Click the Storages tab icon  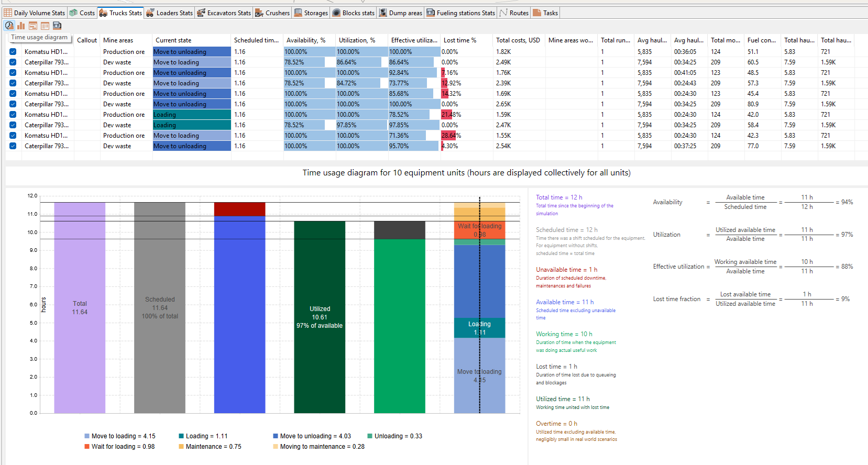pyautogui.click(x=298, y=13)
